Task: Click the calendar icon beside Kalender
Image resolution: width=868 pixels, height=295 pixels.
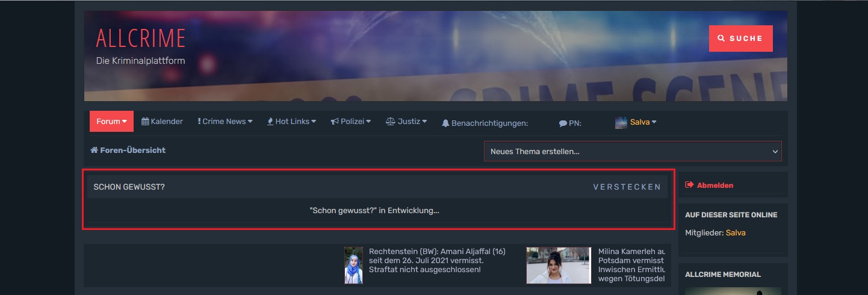Action: [145, 122]
